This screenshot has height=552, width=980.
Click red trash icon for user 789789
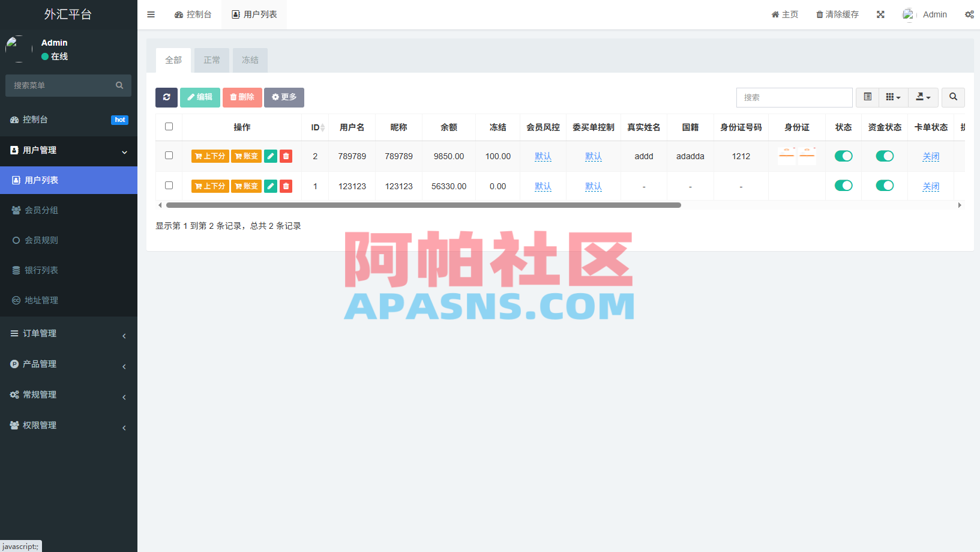pos(286,156)
